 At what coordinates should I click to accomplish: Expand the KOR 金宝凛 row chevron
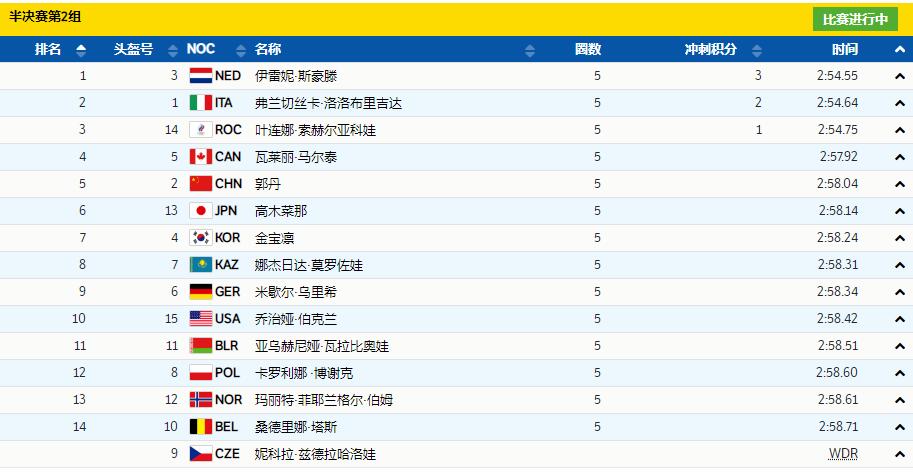[x=900, y=238]
